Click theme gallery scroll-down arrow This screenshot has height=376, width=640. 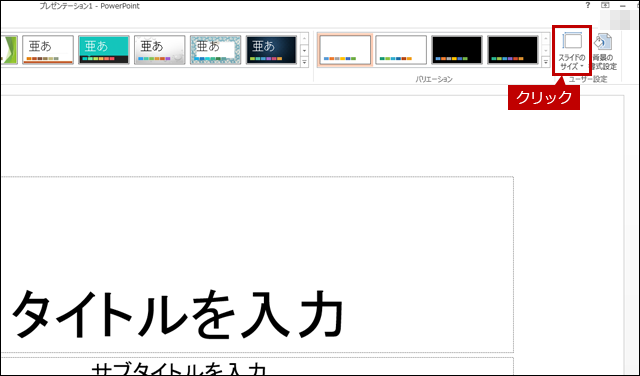point(304,51)
